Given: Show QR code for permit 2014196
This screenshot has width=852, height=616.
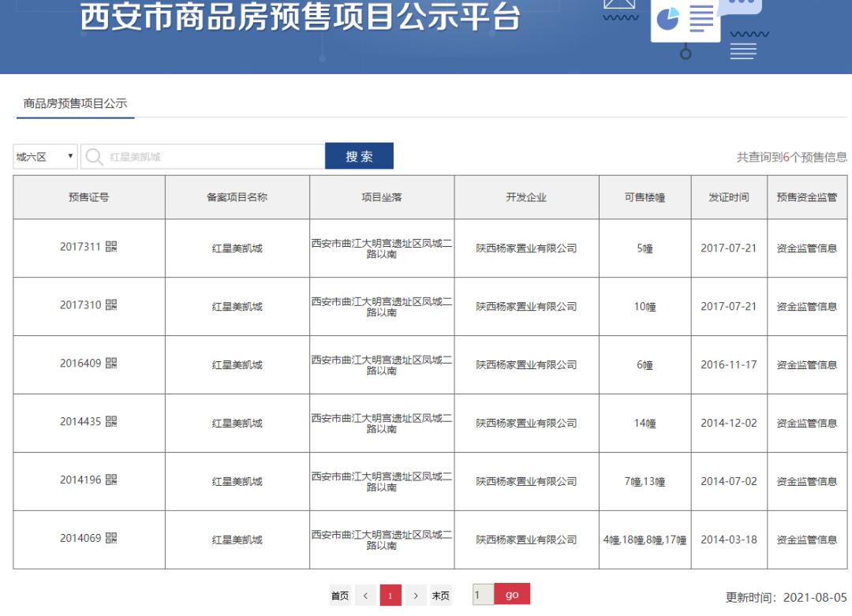Looking at the screenshot, I should 111,480.
